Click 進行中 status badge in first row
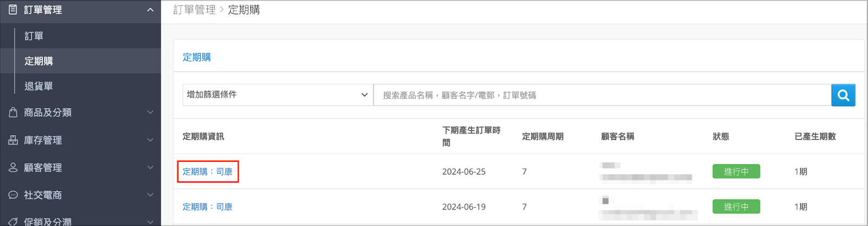Image resolution: width=868 pixels, height=226 pixels. [736, 172]
